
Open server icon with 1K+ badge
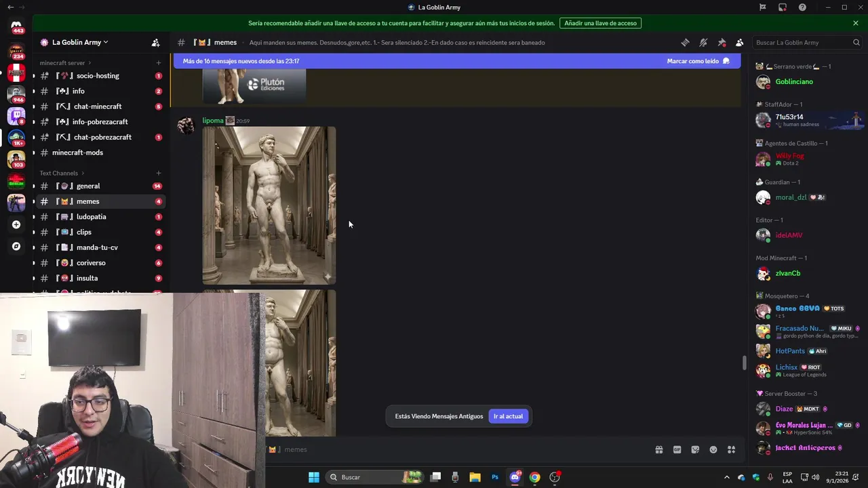(x=16, y=138)
